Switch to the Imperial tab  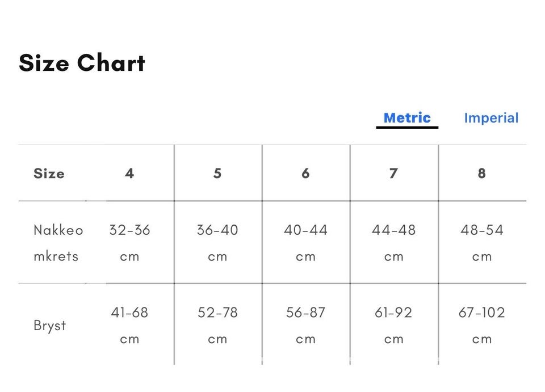[x=491, y=118]
